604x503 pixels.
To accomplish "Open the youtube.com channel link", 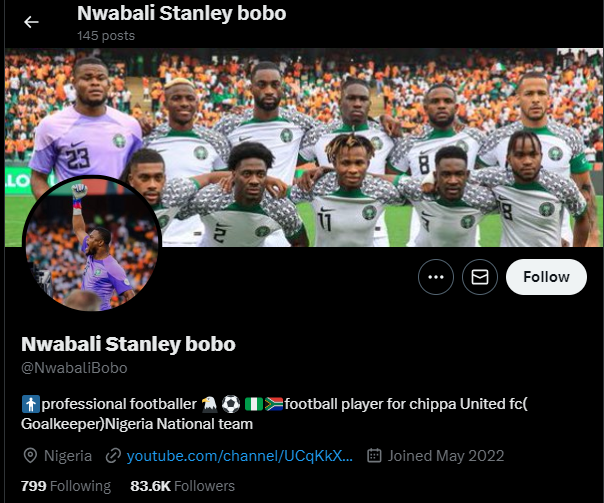I will (x=240, y=456).
